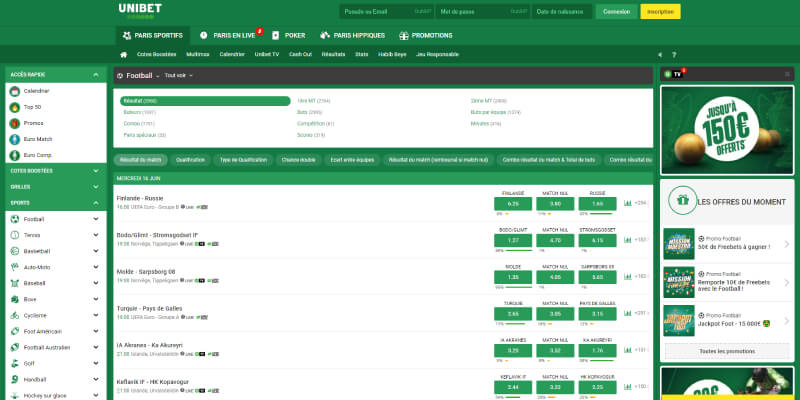Open the Jackpot Foot - 15 000€ promotion
This screenshot has width=800, height=400.
pos(727,321)
